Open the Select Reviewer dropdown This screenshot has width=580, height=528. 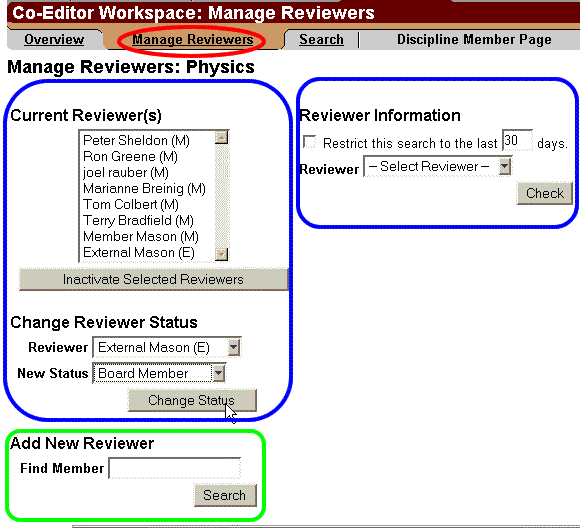coord(438,167)
